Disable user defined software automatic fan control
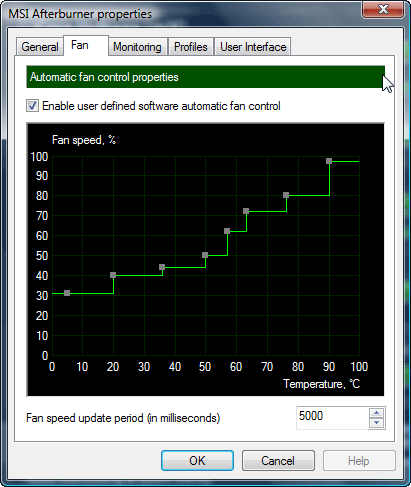The image size is (411, 487). [x=32, y=106]
